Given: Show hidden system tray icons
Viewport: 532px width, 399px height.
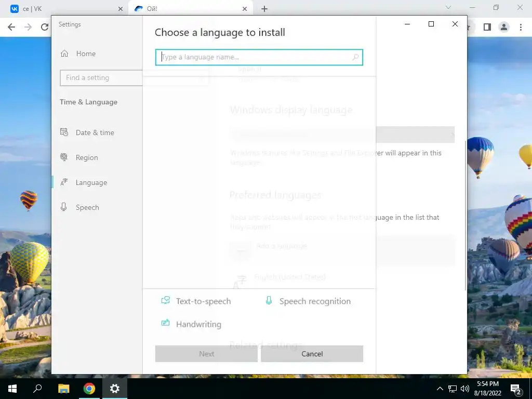Looking at the screenshot, I should click(440, 389).
